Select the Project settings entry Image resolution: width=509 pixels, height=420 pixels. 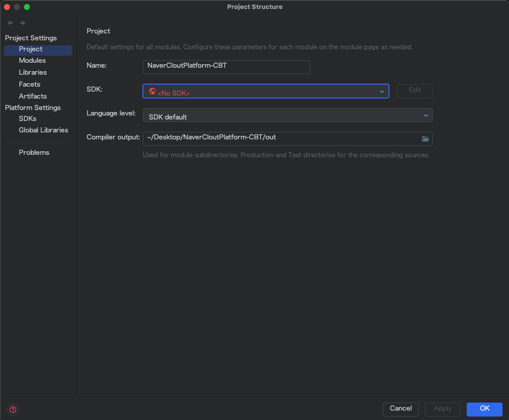[31, 49]
